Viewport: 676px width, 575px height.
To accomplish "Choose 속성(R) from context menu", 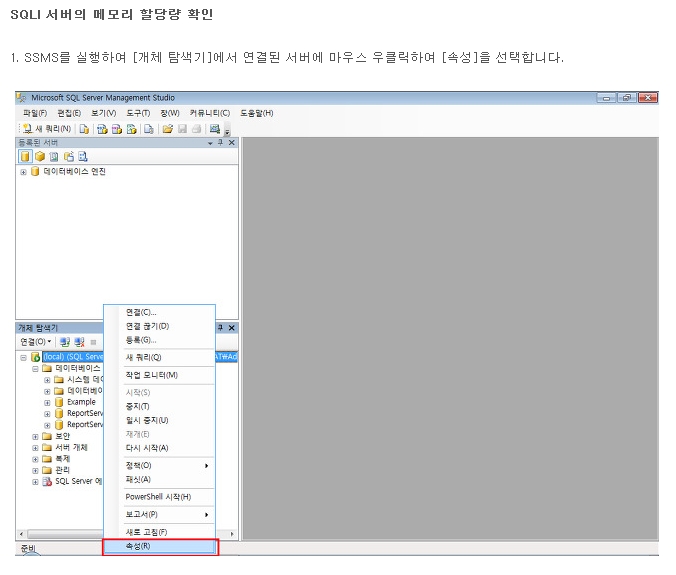I will [x=159, y=546].
